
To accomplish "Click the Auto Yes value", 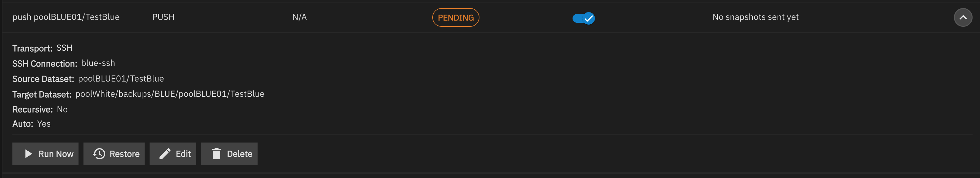I will [x=44, y=124].
